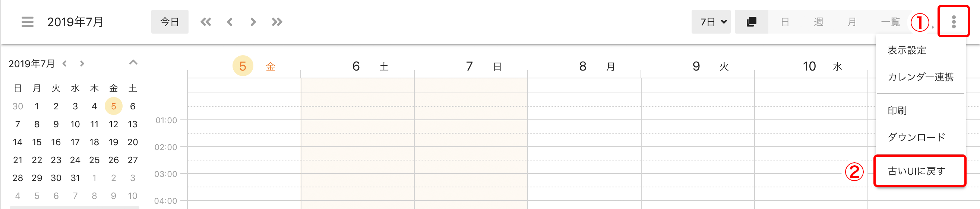The width and height of the screenshot is (980, 209).
Task: Choose カレンダー連携 from the menu
Action: [921, 77]
